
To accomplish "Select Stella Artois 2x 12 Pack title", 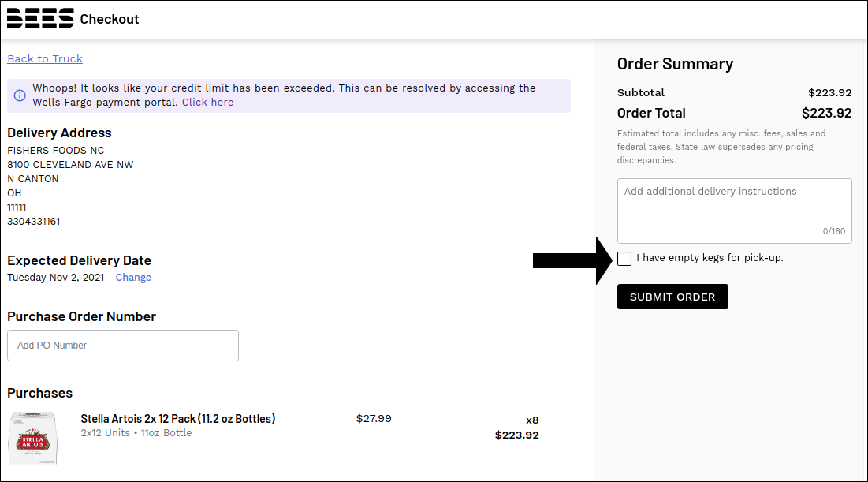I will tap(177, 419).
